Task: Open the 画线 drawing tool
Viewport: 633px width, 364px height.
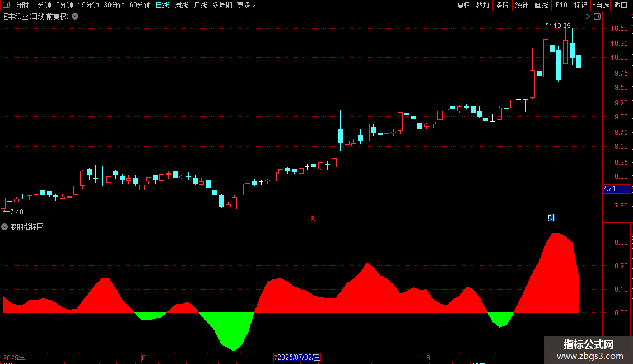Action: 541,5
